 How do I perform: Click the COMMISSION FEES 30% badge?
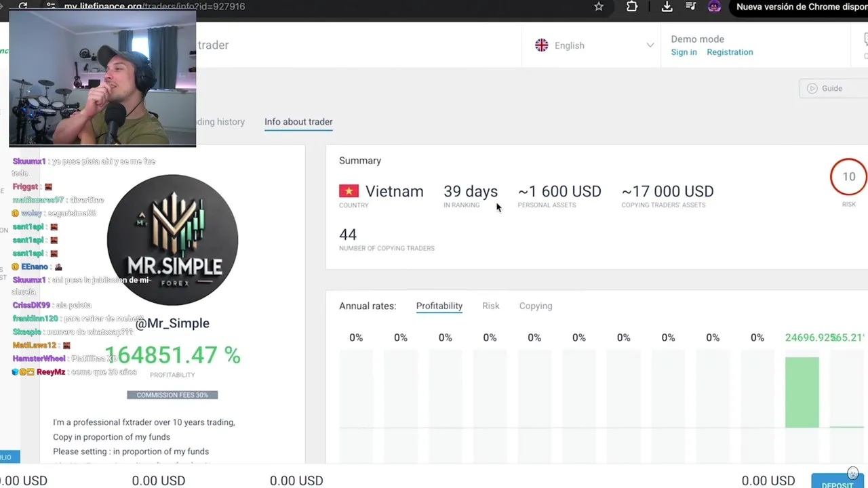(x=172, y=395)
